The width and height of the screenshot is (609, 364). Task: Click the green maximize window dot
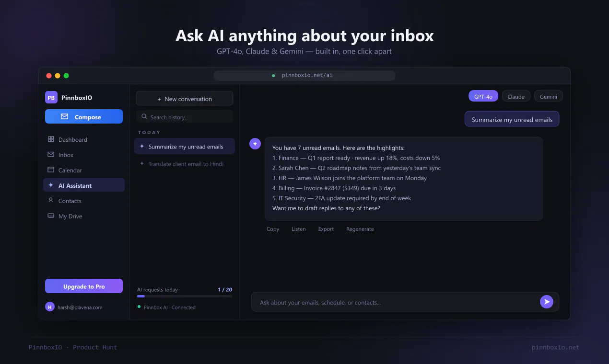(x=66, y=76)
